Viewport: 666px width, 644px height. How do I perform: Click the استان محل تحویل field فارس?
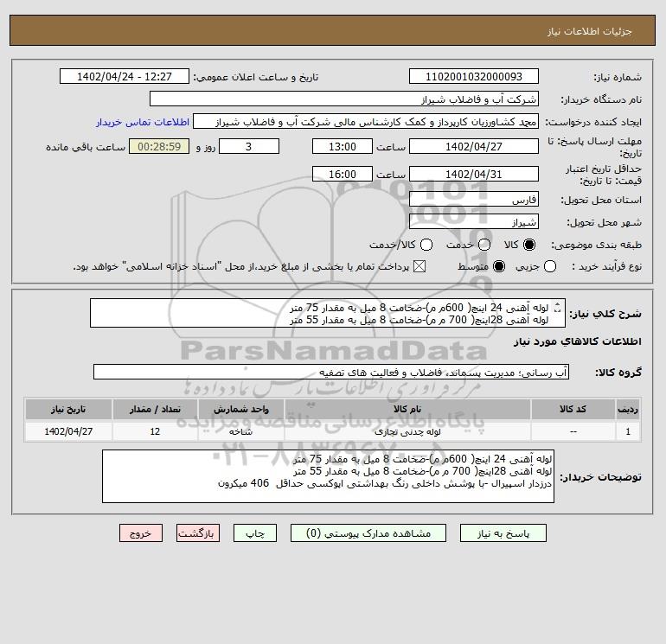[474, 200]
